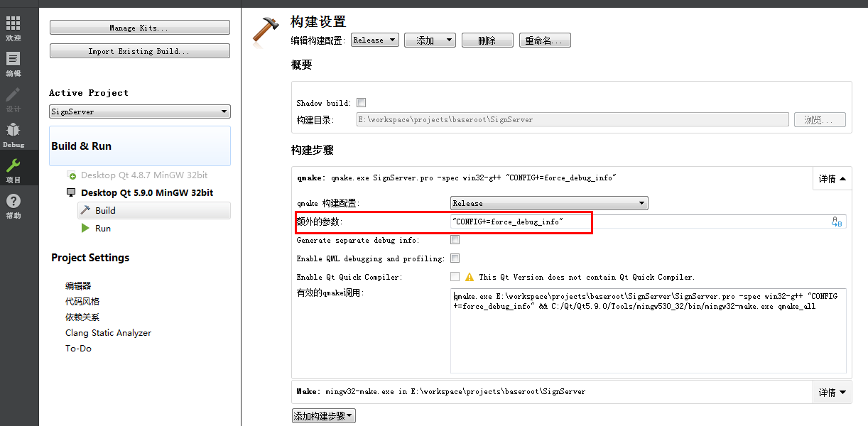Collapse the qmake step 详情 panel
This screenshot has height=426, width=868.
tap(832, 178)
